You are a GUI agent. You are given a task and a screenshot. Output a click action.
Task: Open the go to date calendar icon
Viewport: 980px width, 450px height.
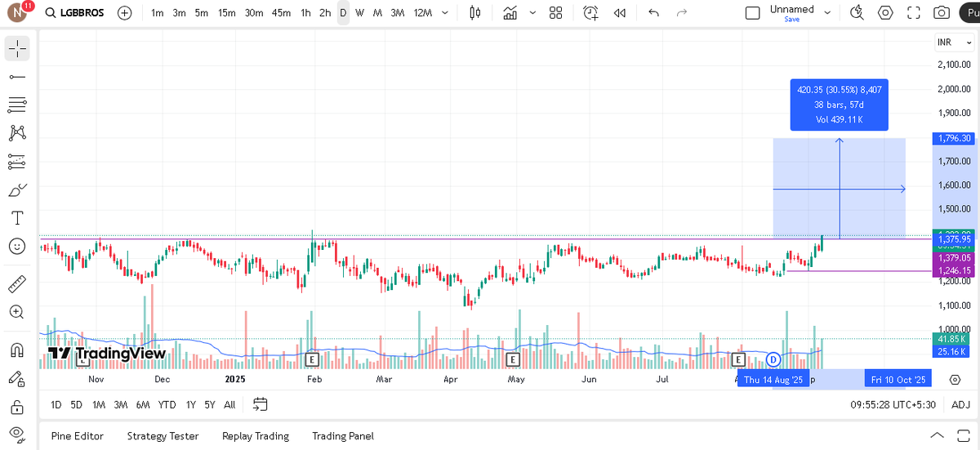click(261, 403)
